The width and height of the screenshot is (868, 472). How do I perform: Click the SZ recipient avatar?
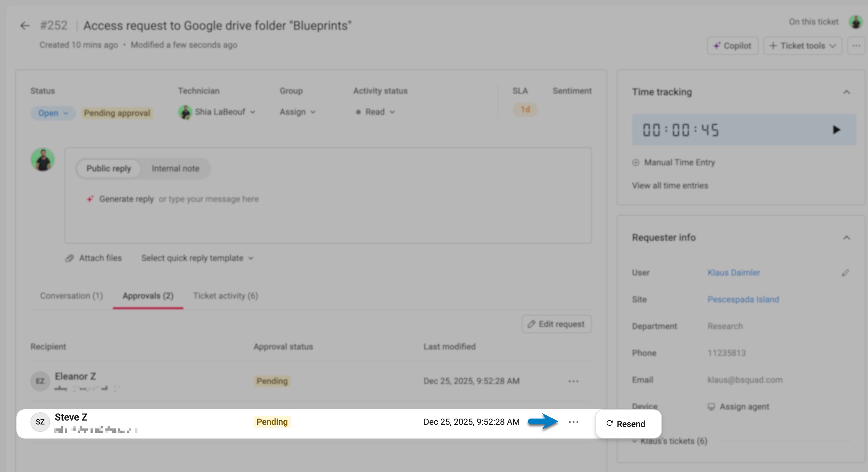[x=40, y=422]
